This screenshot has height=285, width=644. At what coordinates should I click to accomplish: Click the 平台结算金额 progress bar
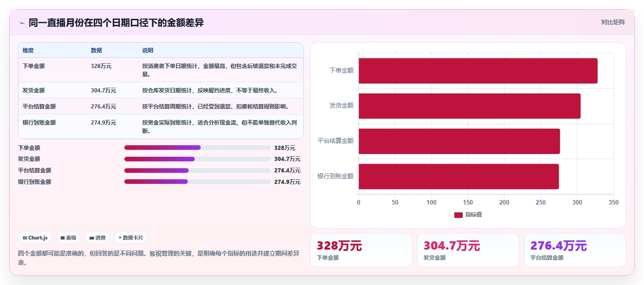coord(197,171)
